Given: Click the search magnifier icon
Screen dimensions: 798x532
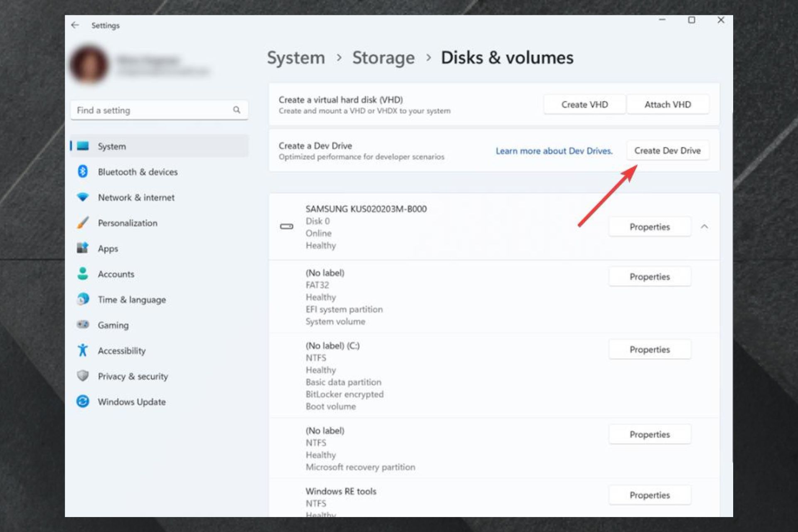Looking at the screenshot, I should (236, 110).
